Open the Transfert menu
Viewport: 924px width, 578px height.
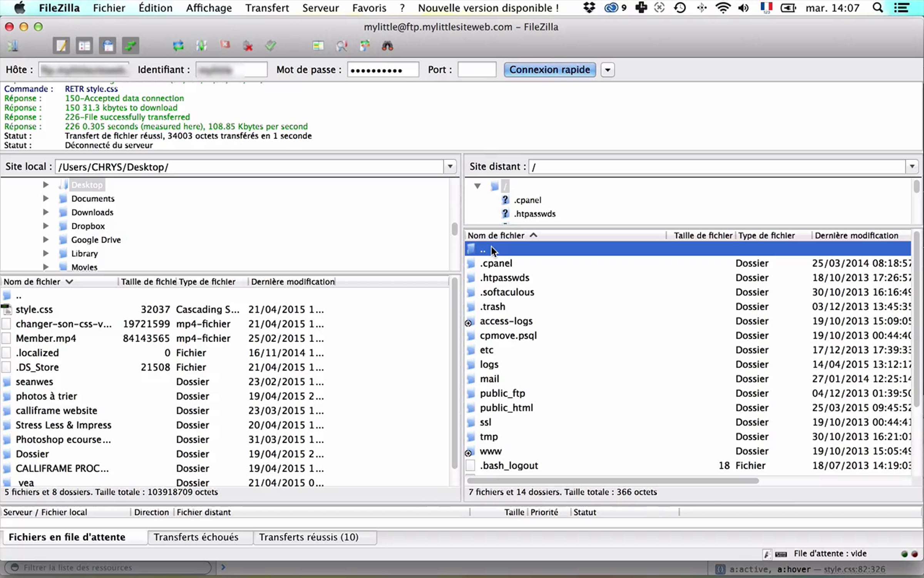tap(267, 8)
